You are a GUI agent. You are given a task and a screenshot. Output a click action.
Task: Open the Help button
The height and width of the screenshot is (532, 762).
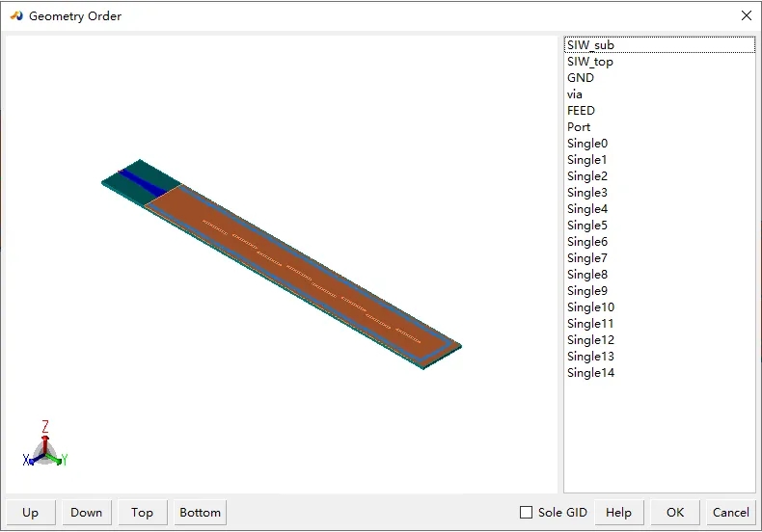[618, 513]
